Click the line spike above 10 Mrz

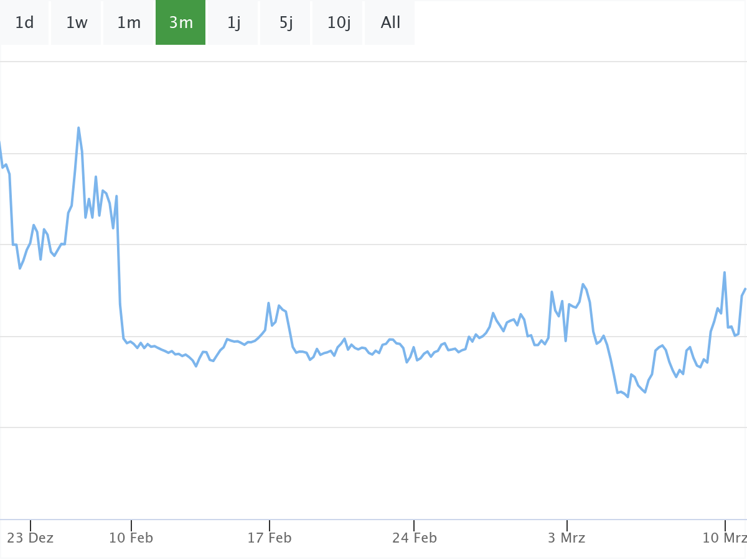pos(725,273)
